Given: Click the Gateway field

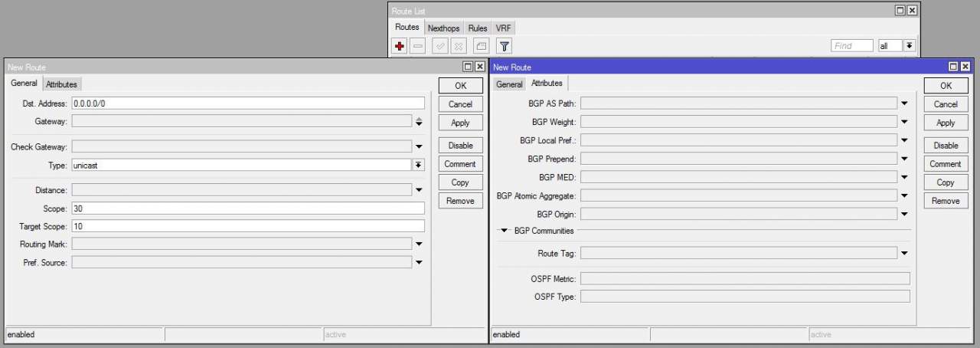Looking at the screenshot, I should (x=242, y=121).
